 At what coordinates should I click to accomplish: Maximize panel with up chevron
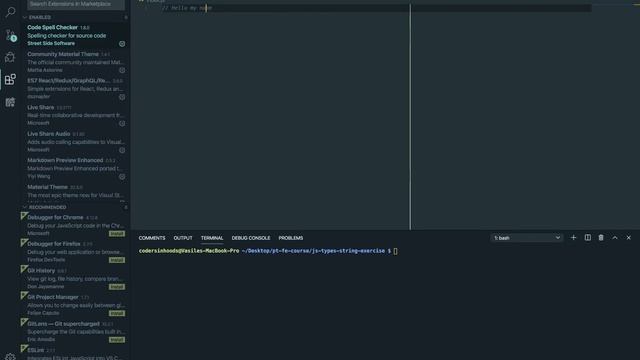click(x=615, y=238)
